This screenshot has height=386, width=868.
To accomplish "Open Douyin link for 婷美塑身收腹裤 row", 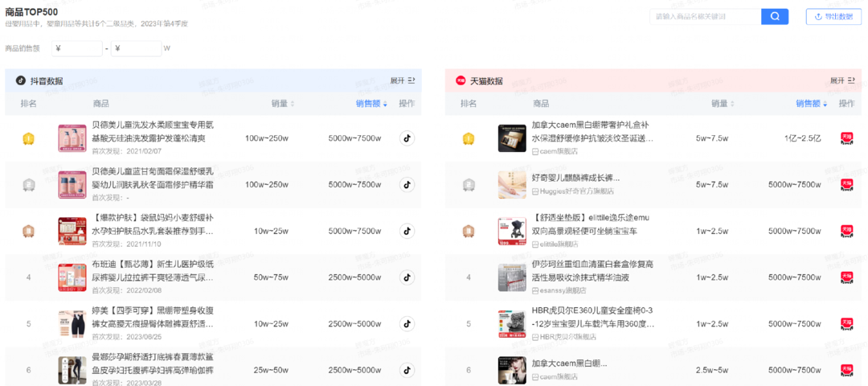I will pos(407,323).
